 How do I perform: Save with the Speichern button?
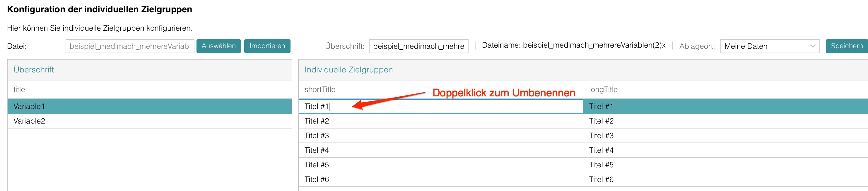846,46
